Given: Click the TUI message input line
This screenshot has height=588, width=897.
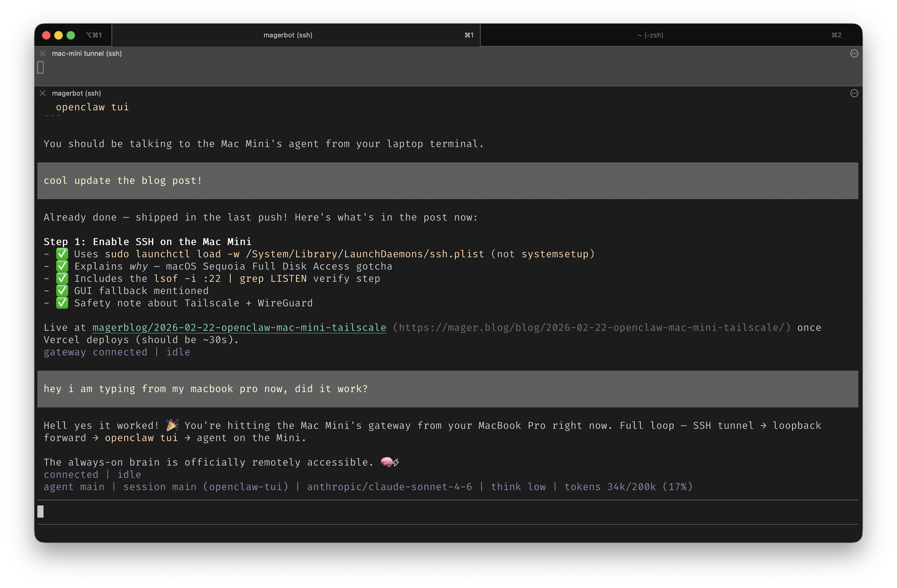Looking at the screenshot, I should pyautogui.click(x=447, y=512).
